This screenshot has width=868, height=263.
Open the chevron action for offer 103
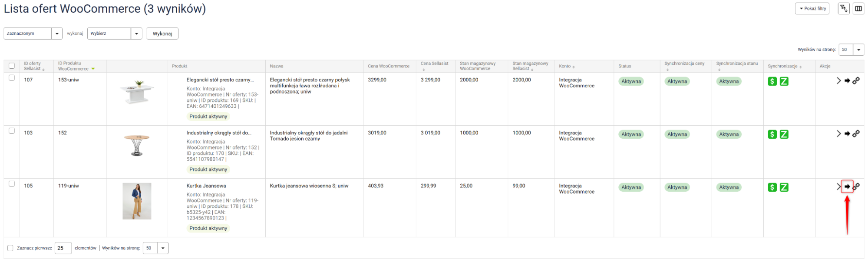(838, 134)
